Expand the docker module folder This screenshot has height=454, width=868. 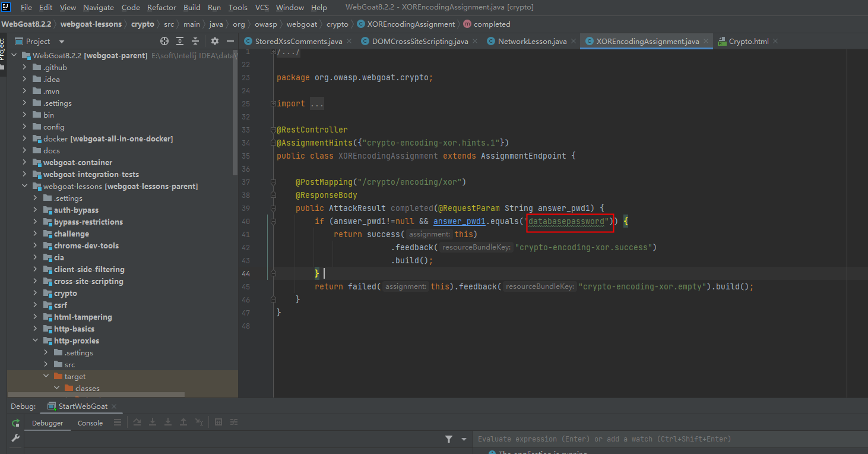pyautogui.click(x=24, y=138)
